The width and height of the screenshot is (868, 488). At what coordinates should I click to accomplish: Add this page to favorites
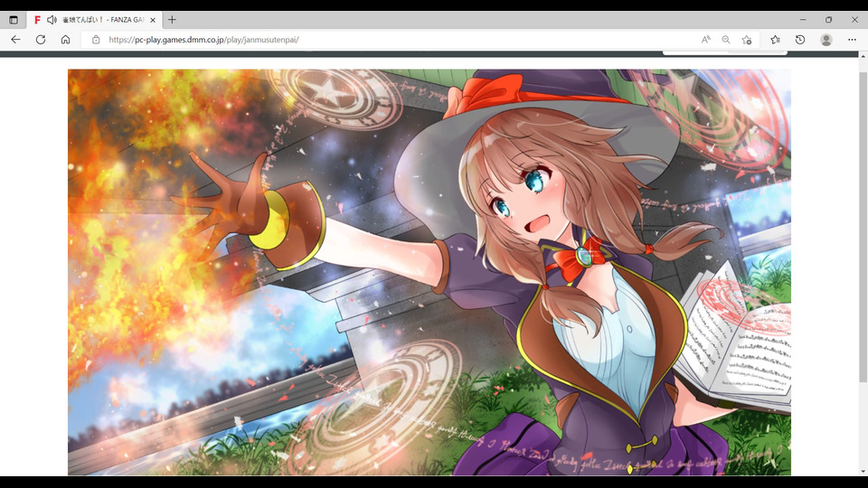pos(746,40)
